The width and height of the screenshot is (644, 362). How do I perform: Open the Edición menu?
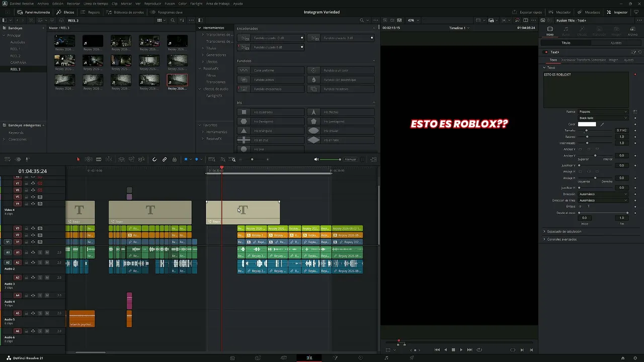(58, 4)
